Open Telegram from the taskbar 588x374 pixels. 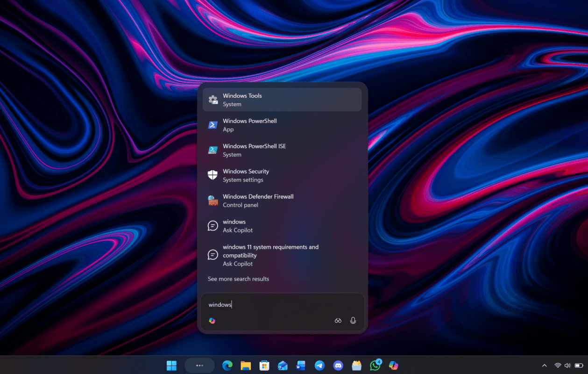click(x=319, y=365)
